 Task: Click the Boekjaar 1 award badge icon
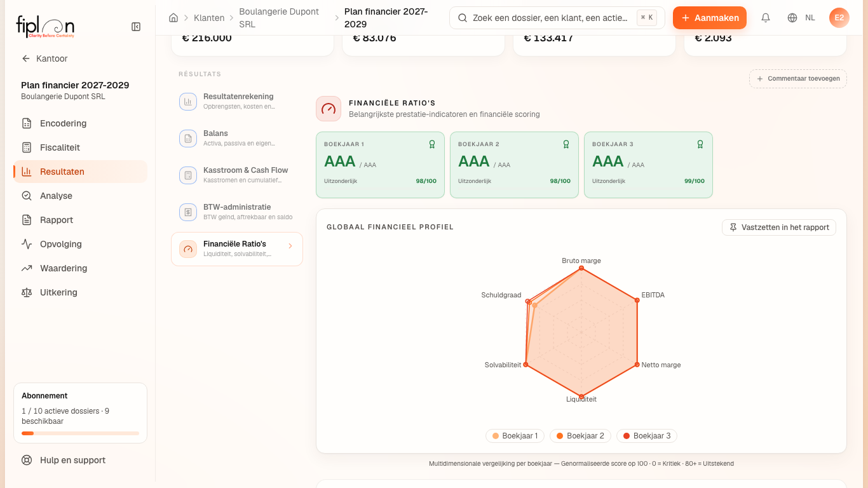tap(432, 144)
